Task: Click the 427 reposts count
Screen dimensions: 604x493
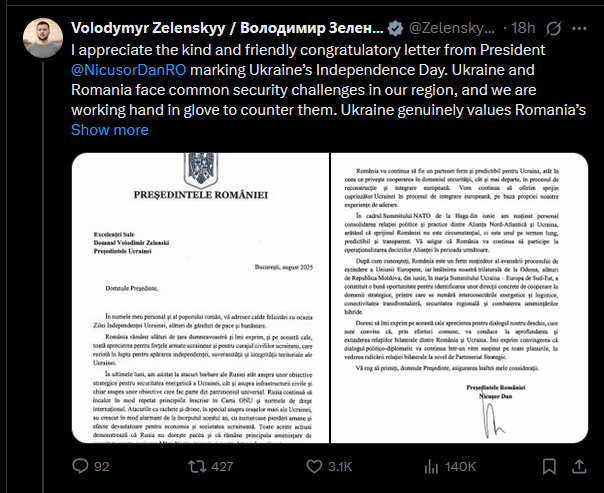Action: tap(222, 466)
